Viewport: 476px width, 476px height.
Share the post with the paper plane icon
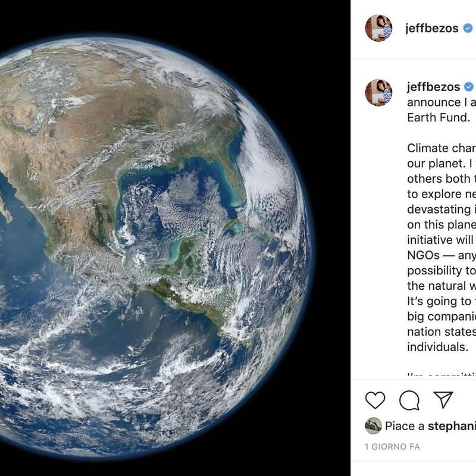click(443, 400)
